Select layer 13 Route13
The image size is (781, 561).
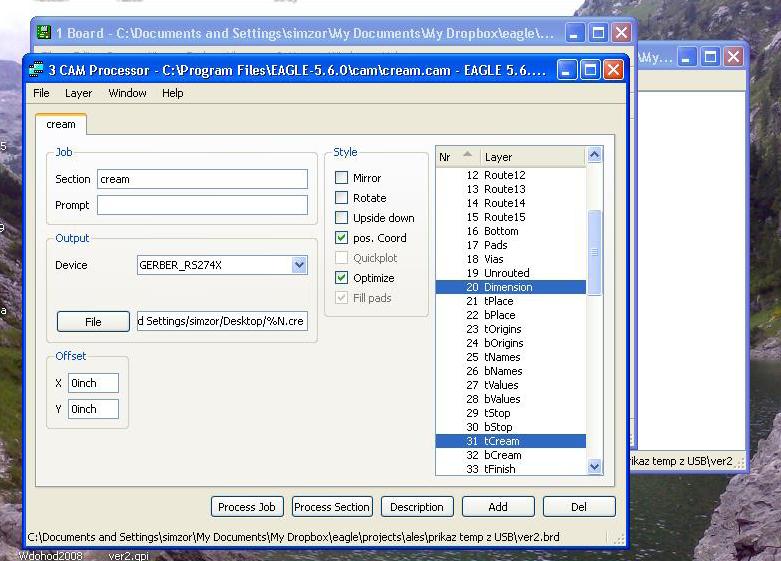[511, 189]
